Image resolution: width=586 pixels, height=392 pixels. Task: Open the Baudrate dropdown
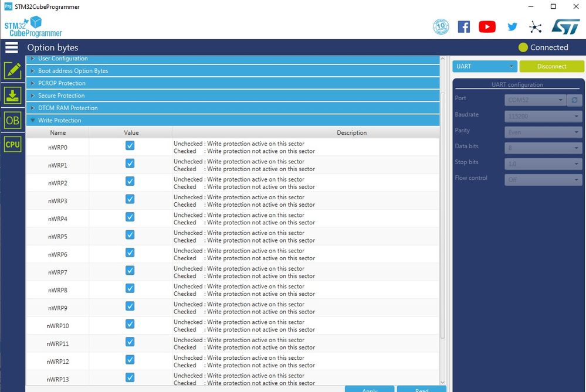point(543,116)
